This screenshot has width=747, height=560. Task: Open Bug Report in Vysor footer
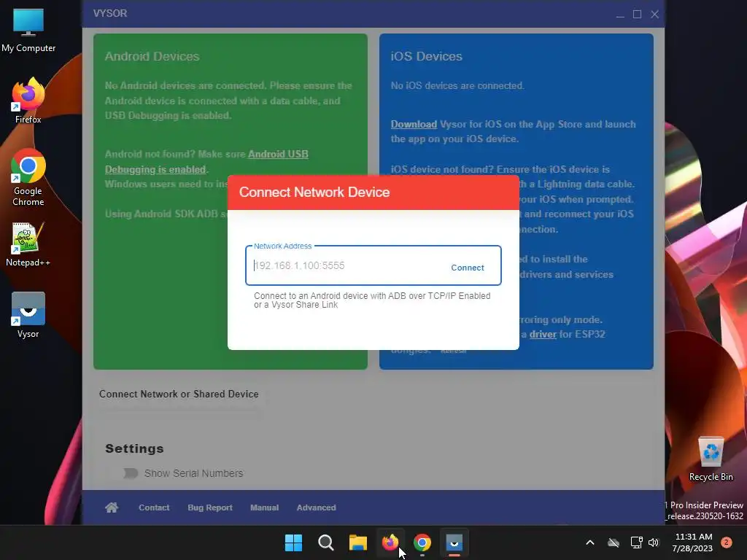pyautogui.click(x=210, y=507)
